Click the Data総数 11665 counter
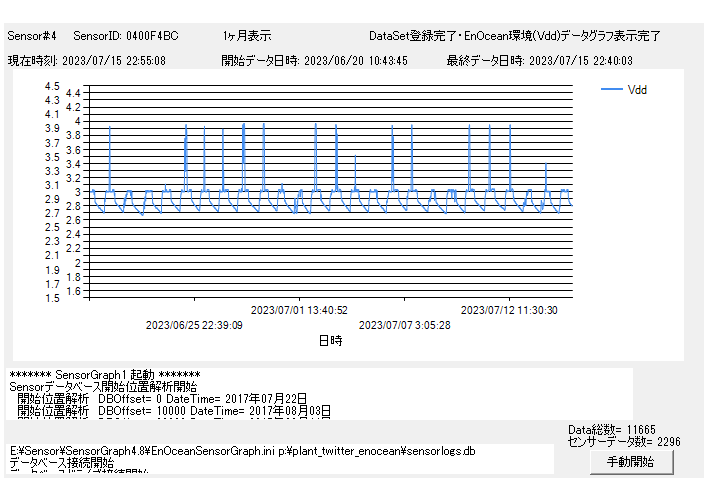 click(x=612, y=429)
